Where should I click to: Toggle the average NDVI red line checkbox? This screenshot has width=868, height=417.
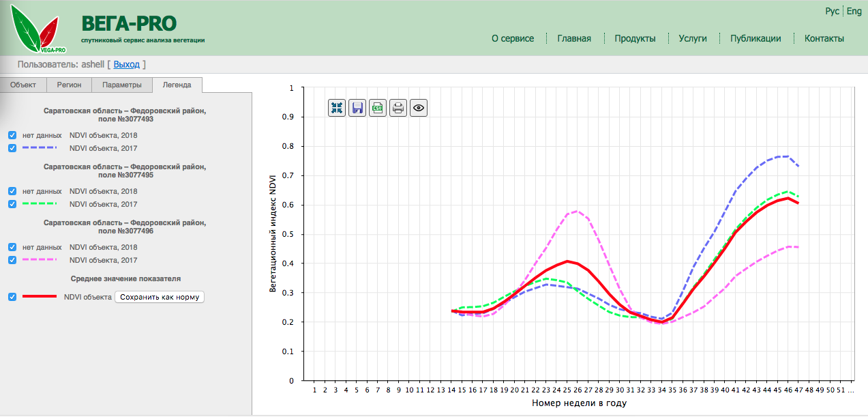(12, 297)
